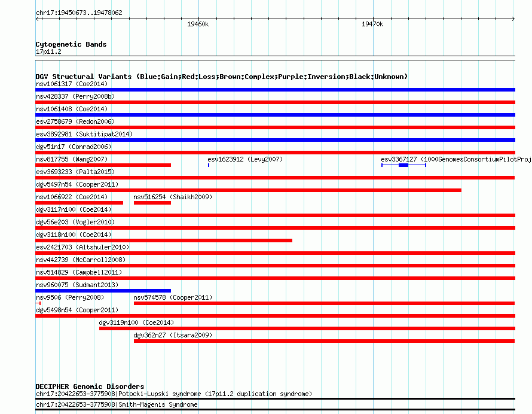Select the nsv428337 (Perry2008b) label
The width and height of the screenshot is (532, 414).
75,96
